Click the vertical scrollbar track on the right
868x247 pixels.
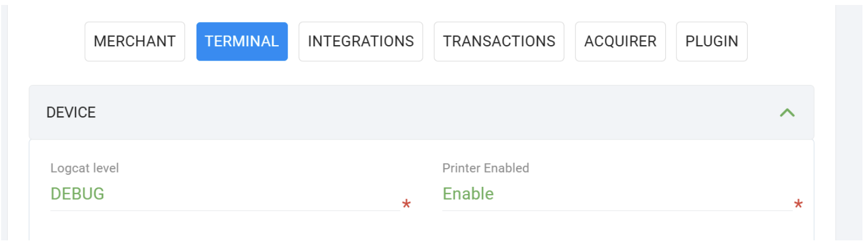[x=849, y=138]
